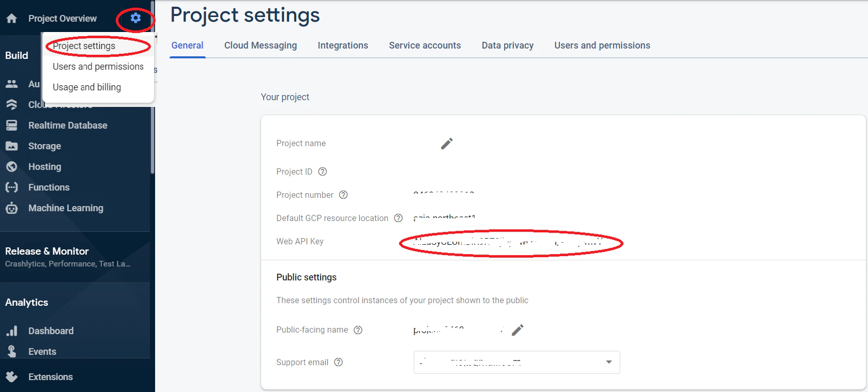Click the Project Overview home icon
The width and height of the screenshot is (868, 392).
click(12, 19)
